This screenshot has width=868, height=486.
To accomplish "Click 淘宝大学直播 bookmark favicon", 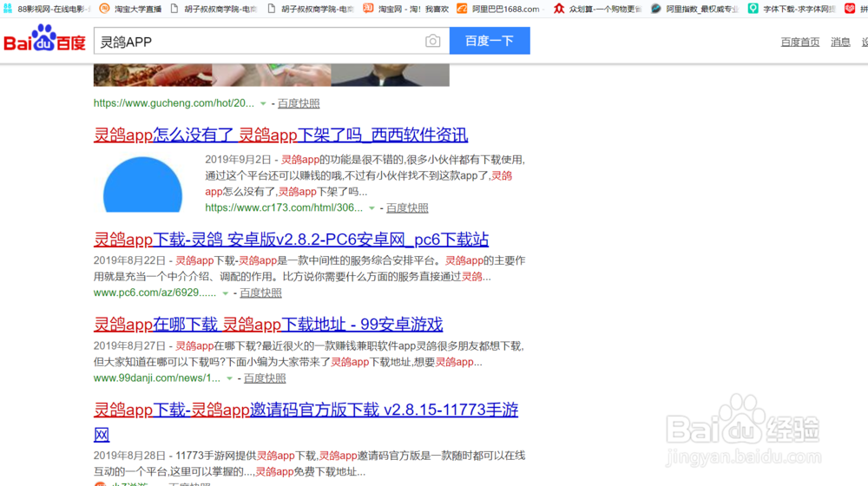I will click(x=104, y=9).
